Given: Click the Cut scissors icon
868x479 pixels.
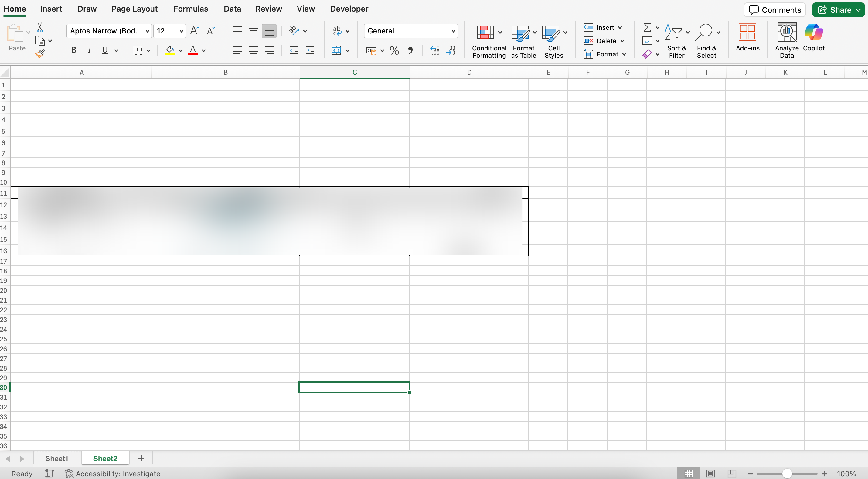Looking at the screenshot, I should point(40,28).
